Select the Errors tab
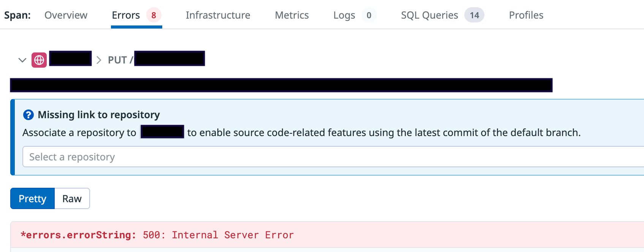Screen dimensions: 644x252 (x=136, y=15)
